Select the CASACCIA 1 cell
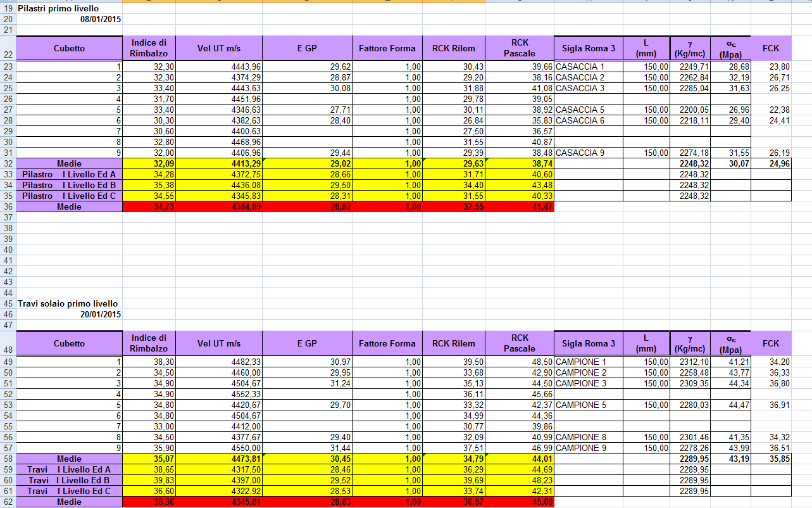812x508 pixels. [589, 67]
